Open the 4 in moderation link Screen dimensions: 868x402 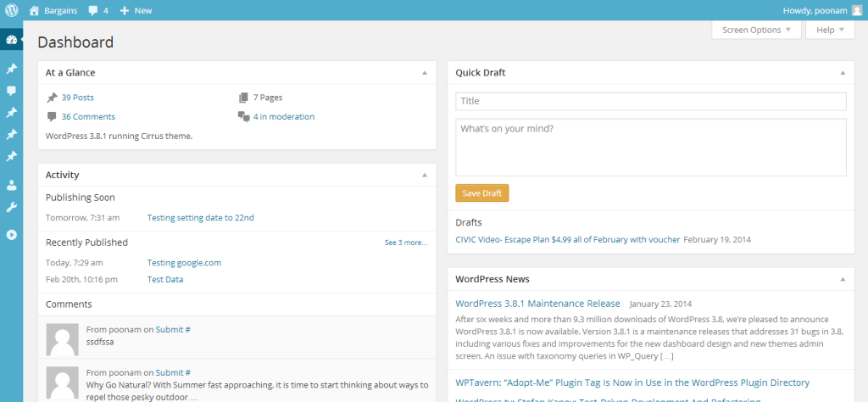pos(284,117)
